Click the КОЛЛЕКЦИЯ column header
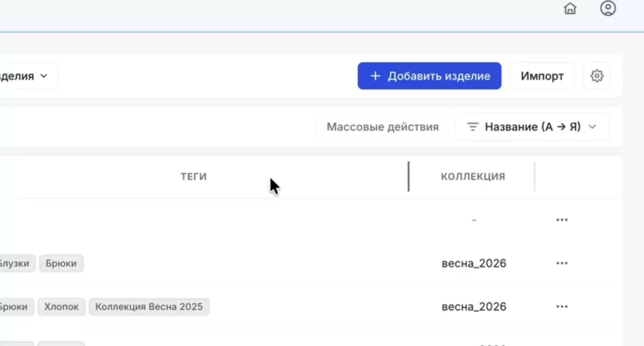The height and width of the screenshot is (346, 644). point(473,177)
